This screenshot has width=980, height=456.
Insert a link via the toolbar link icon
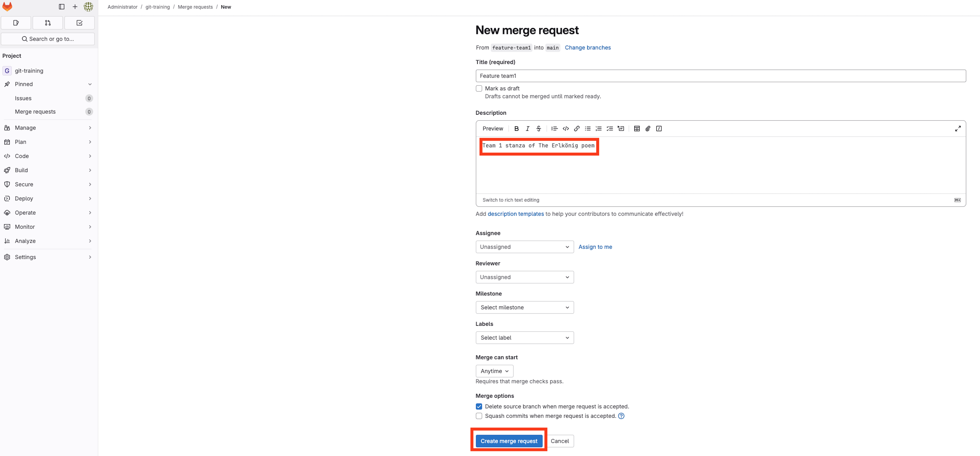577,129
